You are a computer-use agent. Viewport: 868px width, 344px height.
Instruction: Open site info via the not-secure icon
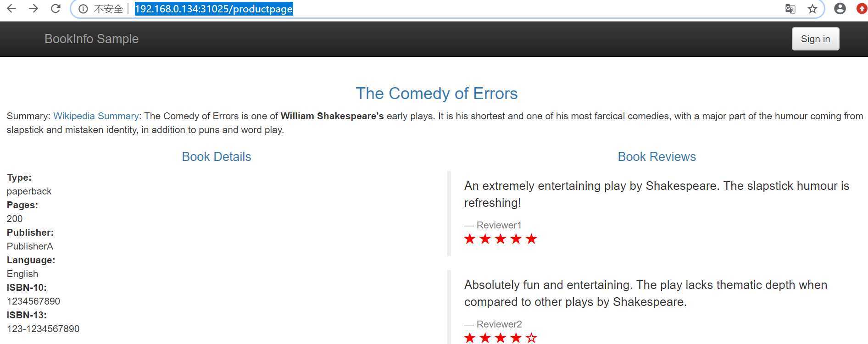(x=83, y=9)
